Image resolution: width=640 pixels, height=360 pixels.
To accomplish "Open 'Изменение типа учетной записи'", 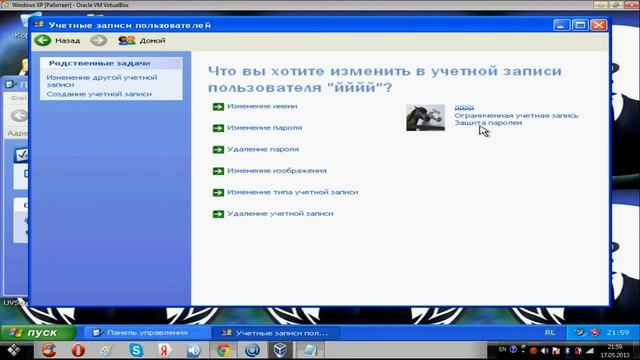I will click(293, 192).
